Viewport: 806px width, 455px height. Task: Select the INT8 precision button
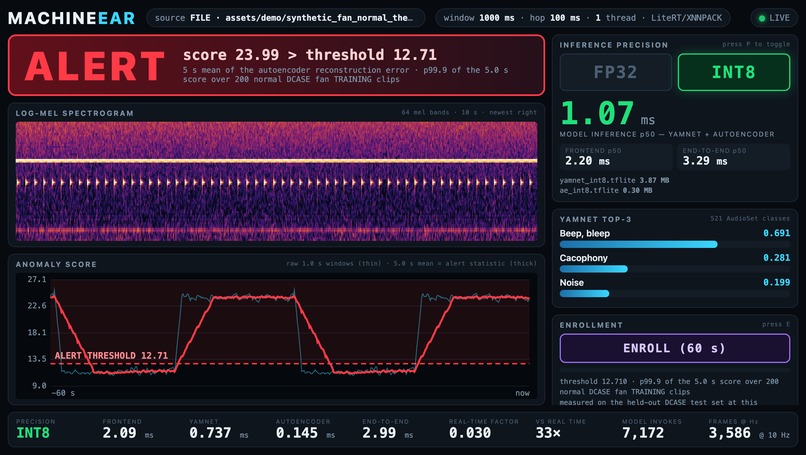[734, 72]
